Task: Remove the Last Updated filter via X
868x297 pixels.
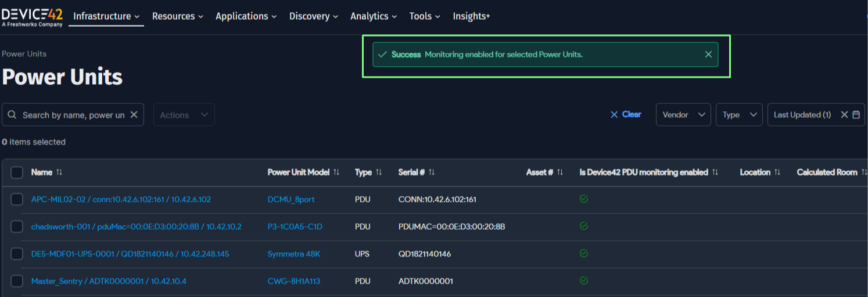Action: [844, 115]
